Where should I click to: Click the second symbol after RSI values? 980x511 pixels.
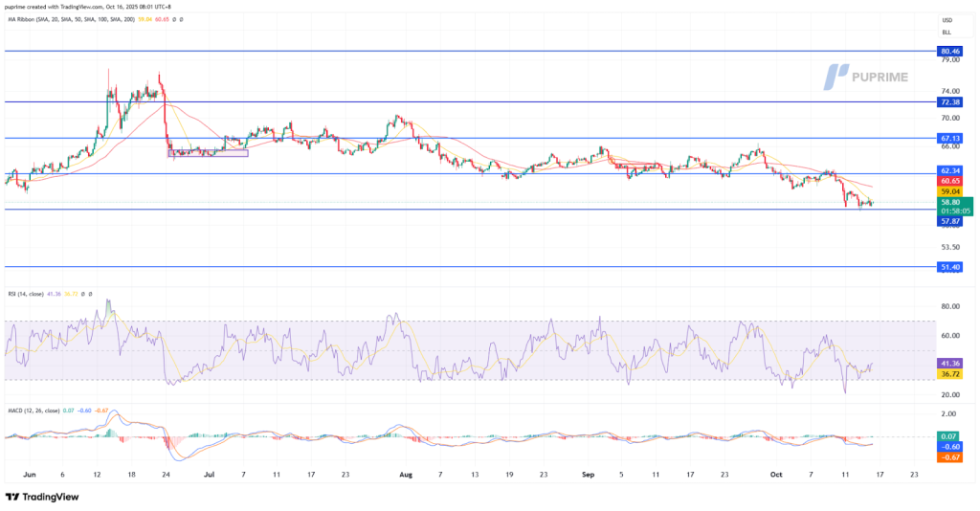[90, 295]
